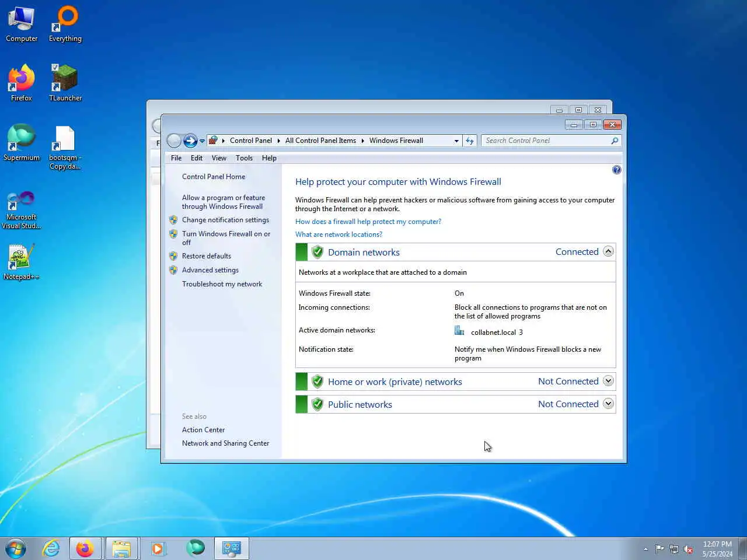
Task: Click Troubleshoot my network
Action: coord(222,284)
